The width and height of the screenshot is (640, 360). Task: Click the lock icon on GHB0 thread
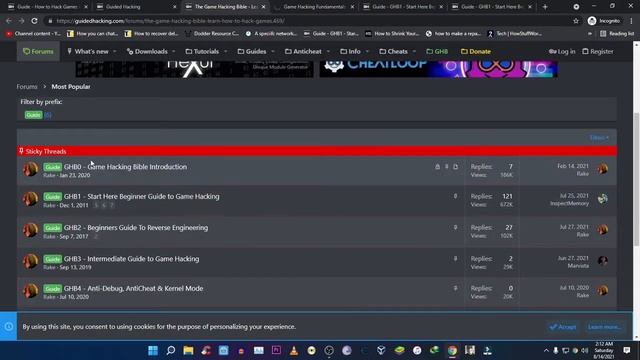point(438,167)
